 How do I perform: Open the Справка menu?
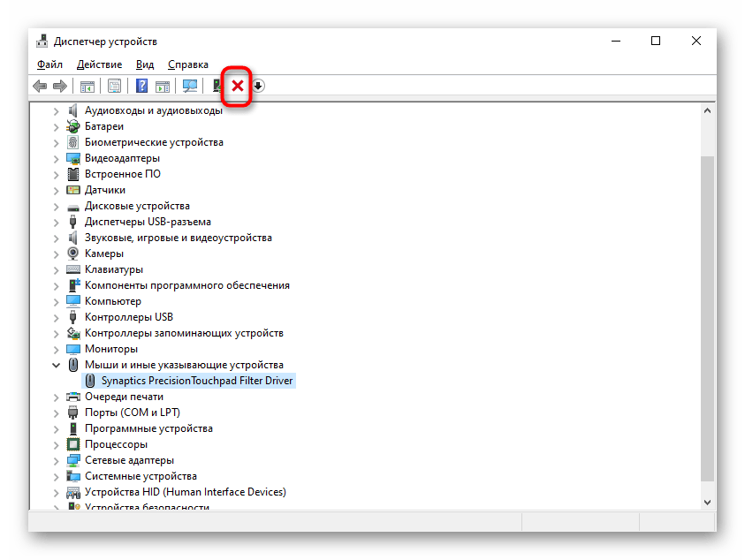[x=187, y=64]
